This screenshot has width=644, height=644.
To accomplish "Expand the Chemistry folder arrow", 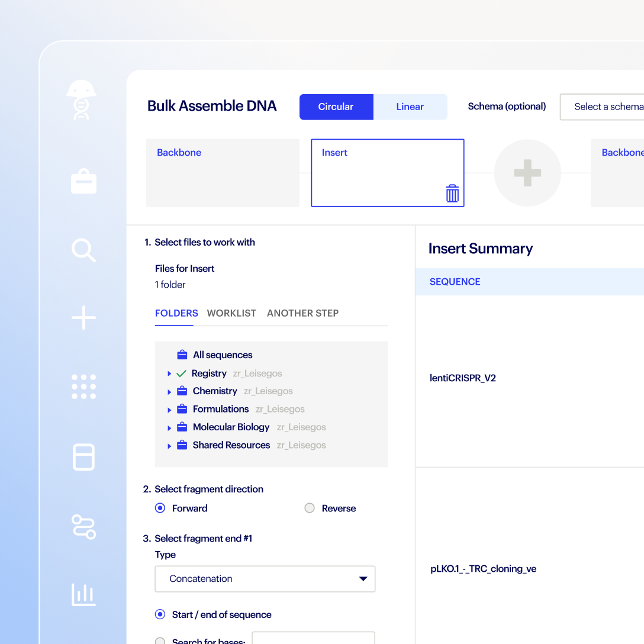I will tap(169, 392).
